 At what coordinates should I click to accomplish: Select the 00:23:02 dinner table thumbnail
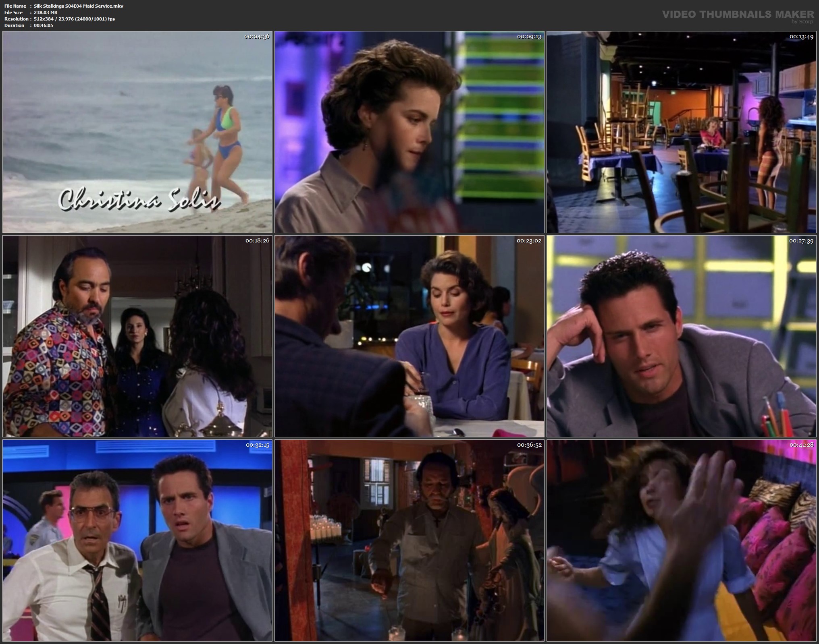tap(409, 336)
